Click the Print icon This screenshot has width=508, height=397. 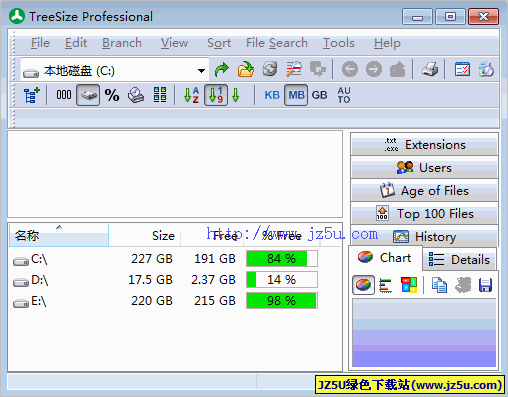[x=430, y=70]
